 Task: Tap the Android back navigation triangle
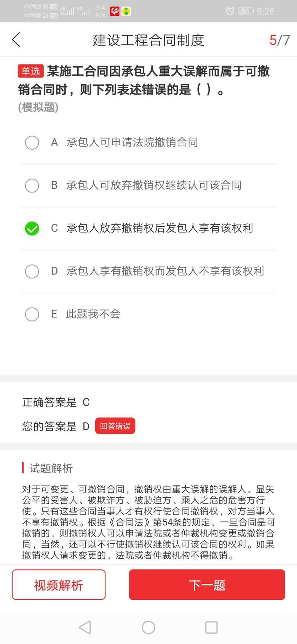85,627
